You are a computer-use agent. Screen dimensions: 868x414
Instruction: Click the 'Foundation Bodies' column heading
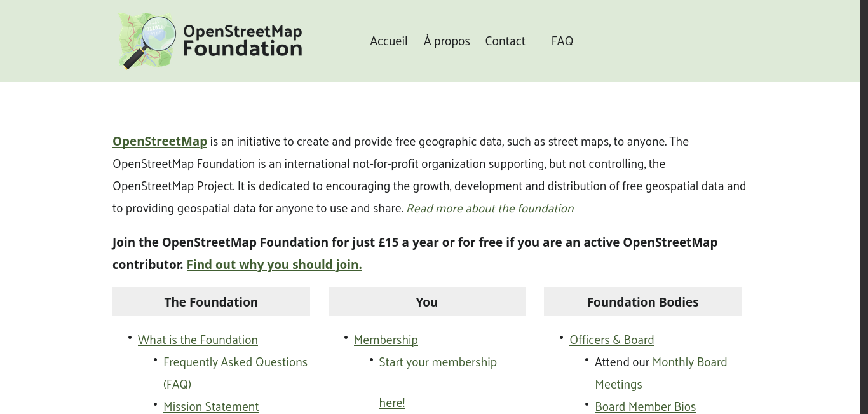642,302
